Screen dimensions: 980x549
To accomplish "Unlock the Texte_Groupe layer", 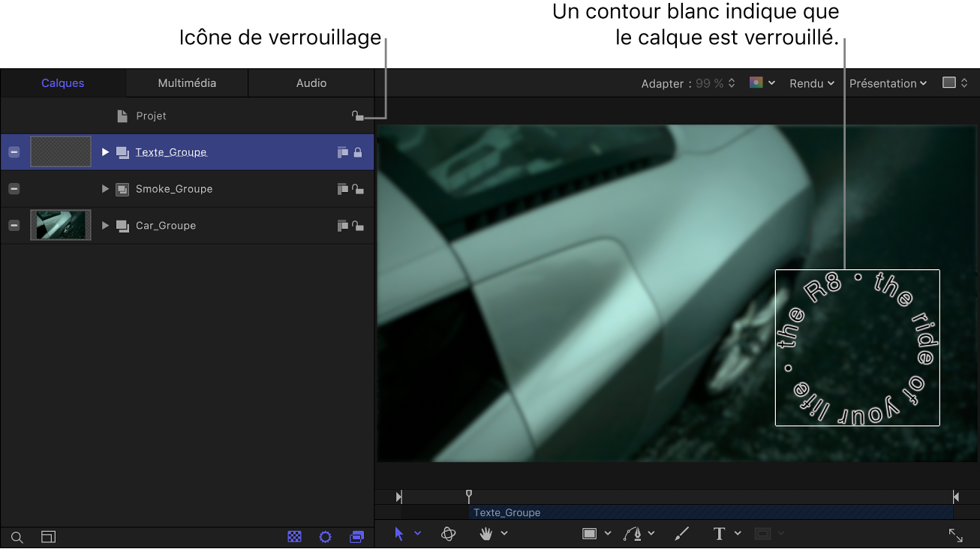I will tap(358, 152).
